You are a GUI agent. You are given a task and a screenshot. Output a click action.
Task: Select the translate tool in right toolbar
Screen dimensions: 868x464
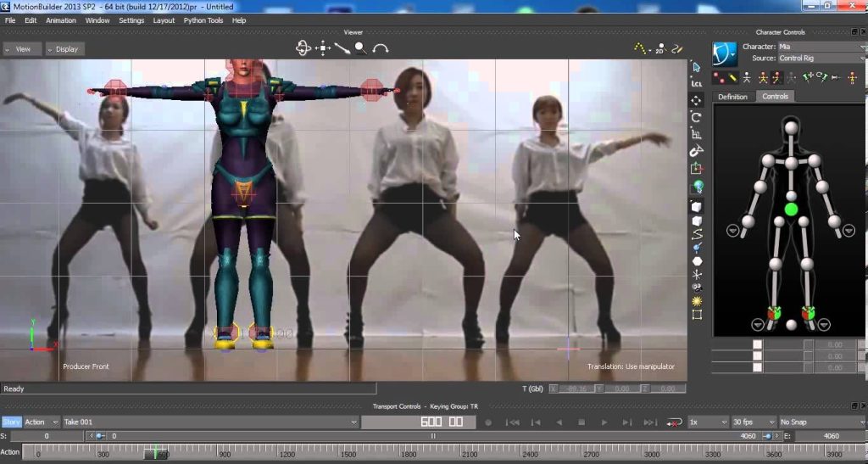click(x=697, y=100)
